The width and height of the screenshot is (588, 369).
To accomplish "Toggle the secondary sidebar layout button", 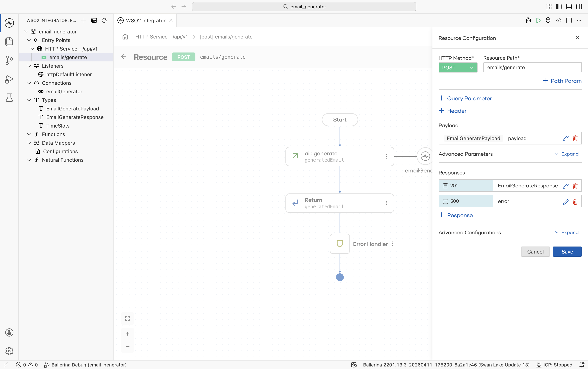I will (579, 7).
